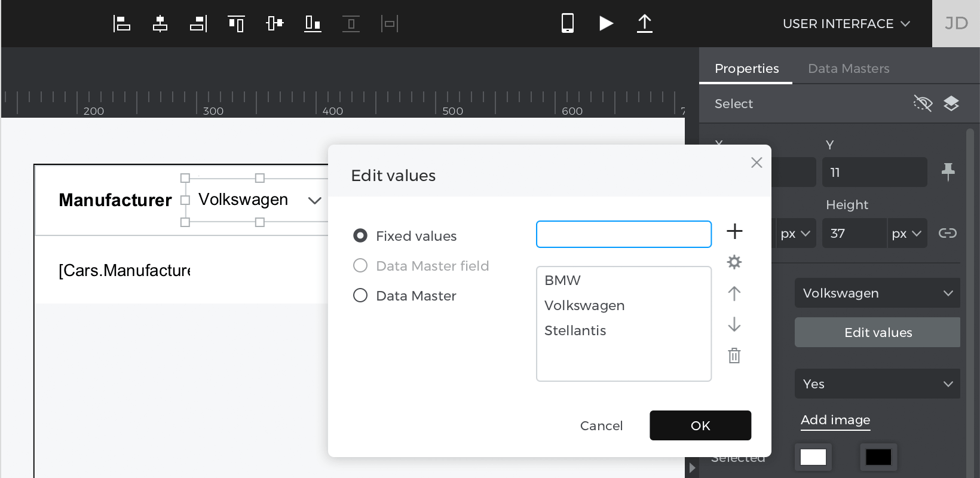Align elements to vertical middle
Viewport: 980px width, 478px height.
coord(275,24)
